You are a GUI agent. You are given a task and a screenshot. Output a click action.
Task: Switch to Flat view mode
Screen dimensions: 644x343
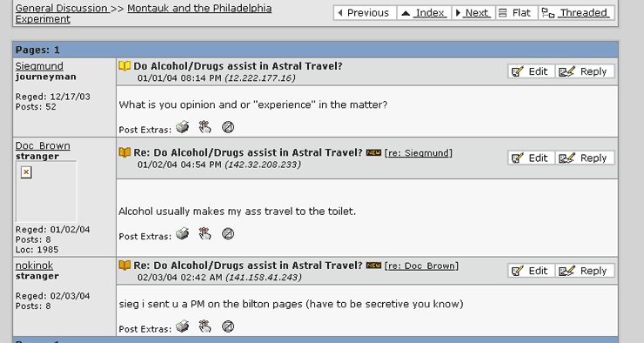click(516, 13)
